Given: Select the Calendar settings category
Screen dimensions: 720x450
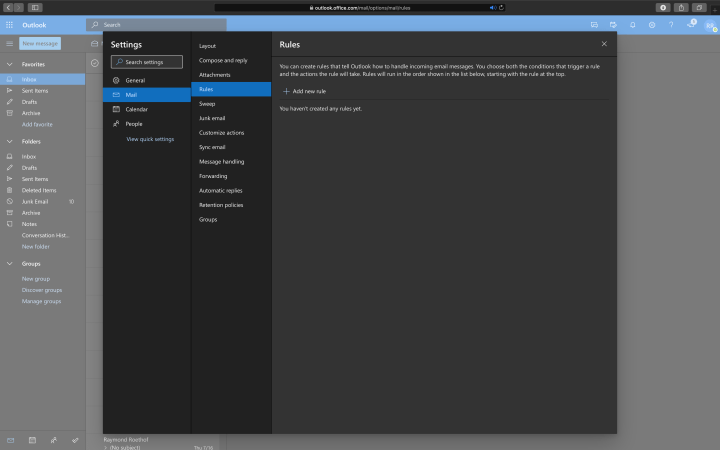Looking at the screenshot, I should pos(136,109).
